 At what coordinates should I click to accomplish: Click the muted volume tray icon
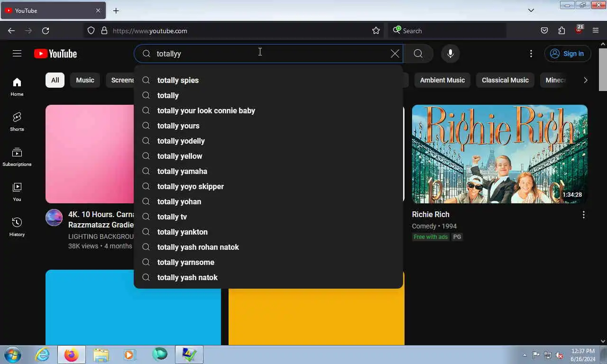coord(560,355)
